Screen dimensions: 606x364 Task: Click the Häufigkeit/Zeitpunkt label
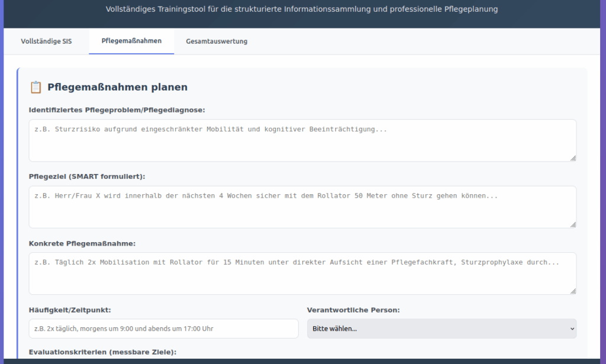69,310
